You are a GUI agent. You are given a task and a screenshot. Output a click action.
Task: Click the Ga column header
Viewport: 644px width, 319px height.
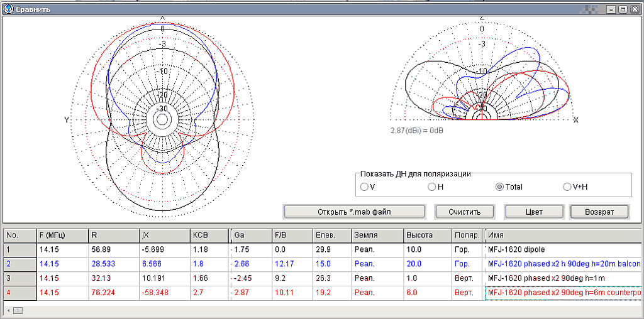click(x=250, y=235)
